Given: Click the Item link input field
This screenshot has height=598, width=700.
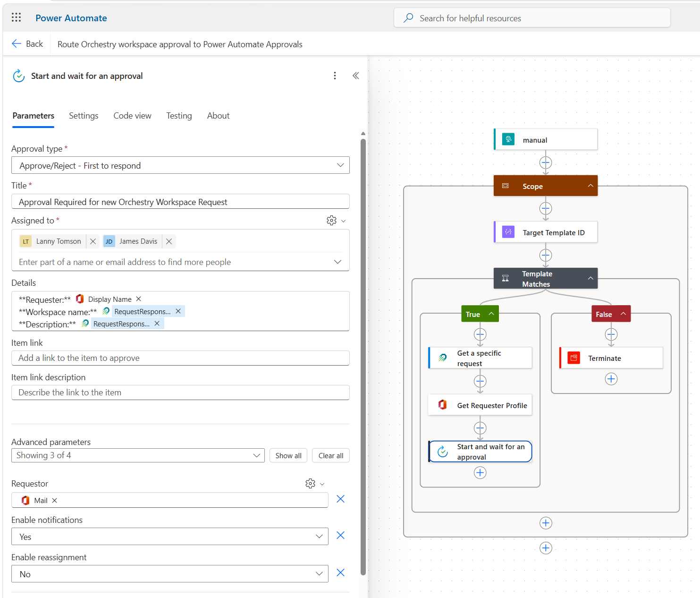Looking at the screenshot, I should pyautogui.click(x=180, y=358).
